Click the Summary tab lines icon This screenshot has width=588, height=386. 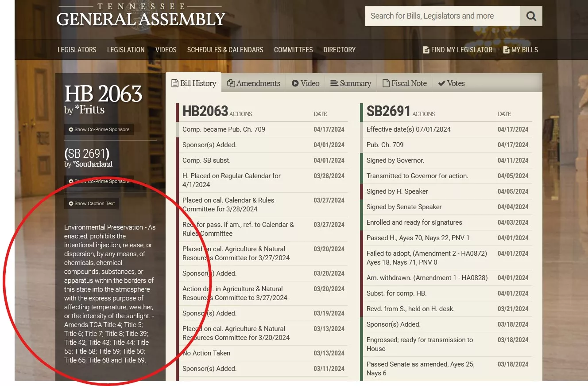[x=334, y=83]
